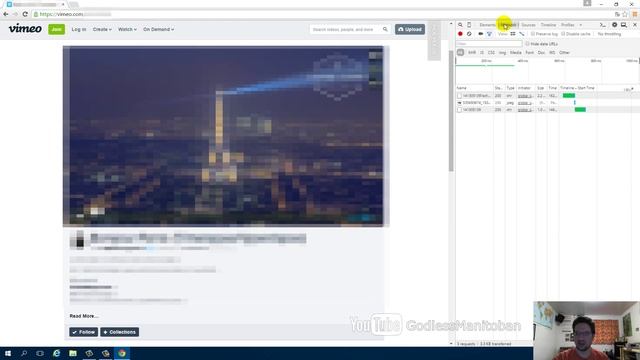Click the Follow button
The height and width of the screenshot is (360, 640).
tap(83, 332)
